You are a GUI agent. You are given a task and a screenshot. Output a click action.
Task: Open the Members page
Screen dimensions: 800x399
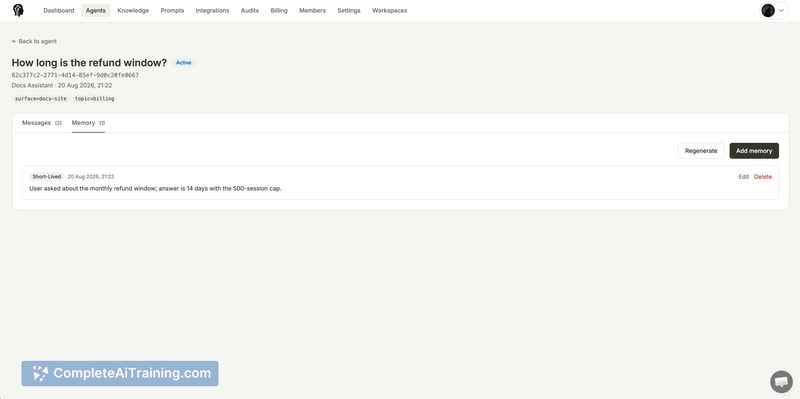tap(312, 10)
